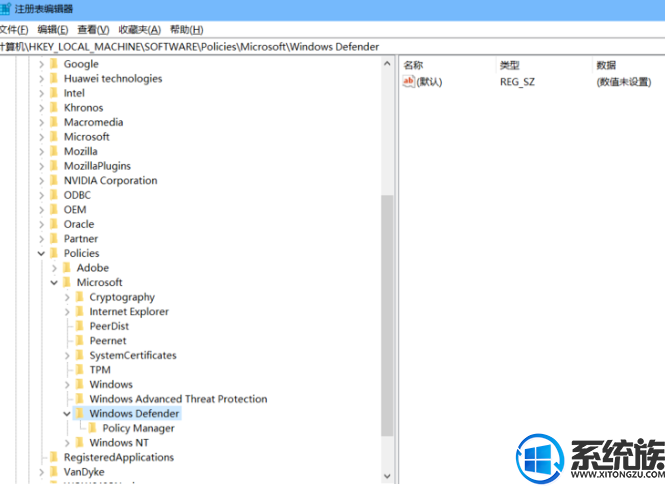Click the REG_SZ type cell
Screen dimensions: 665x487
[x=517, y=82]
